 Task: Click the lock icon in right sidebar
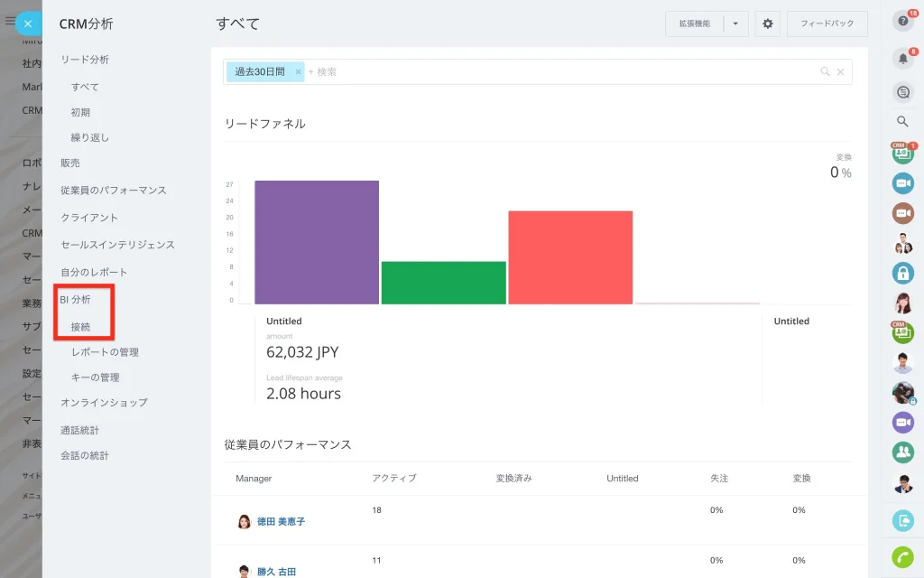(x=902, y=273)
